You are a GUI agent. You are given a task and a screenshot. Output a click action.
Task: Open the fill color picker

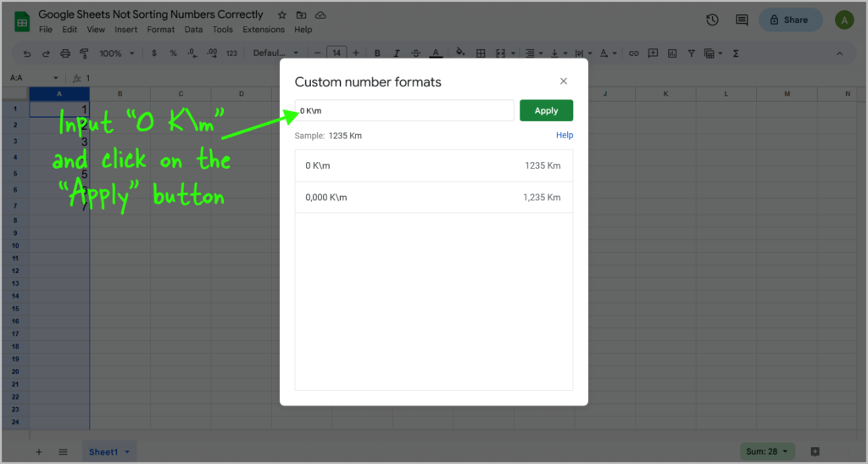pos(460,53)
